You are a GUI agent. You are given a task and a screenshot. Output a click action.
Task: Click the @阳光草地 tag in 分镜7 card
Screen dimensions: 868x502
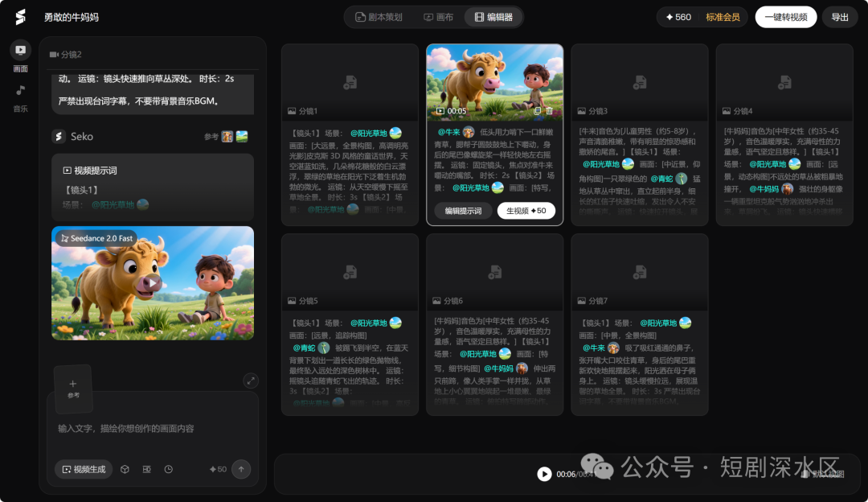coord(659,323)
